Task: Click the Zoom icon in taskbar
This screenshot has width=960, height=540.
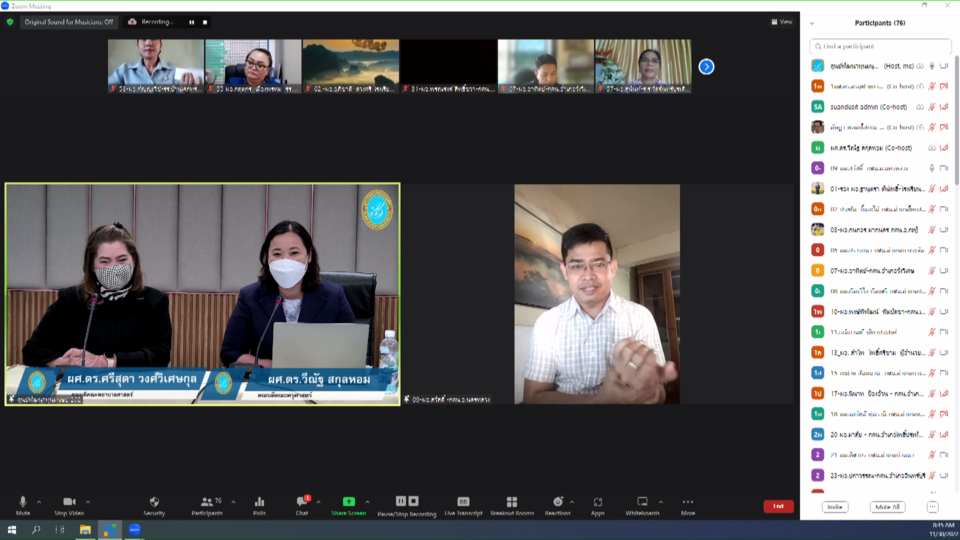Action: pyautogui.click(x=135, y=530)
